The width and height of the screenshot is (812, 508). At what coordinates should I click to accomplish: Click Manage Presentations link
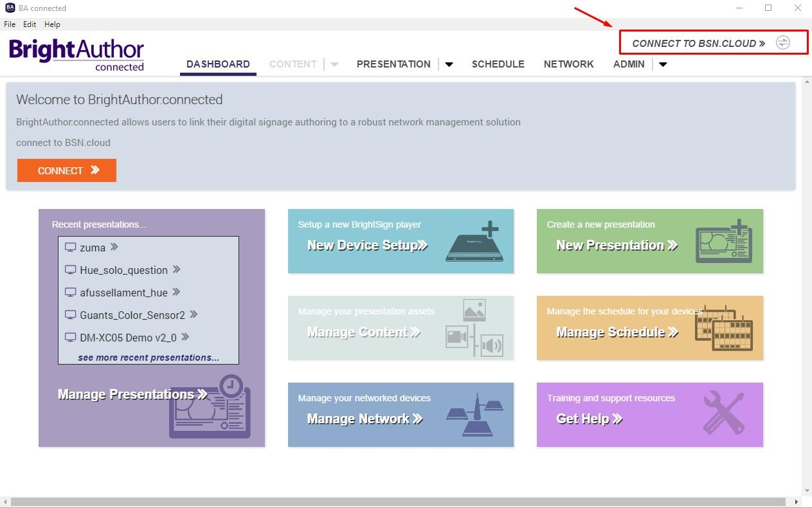click(132, 394)
